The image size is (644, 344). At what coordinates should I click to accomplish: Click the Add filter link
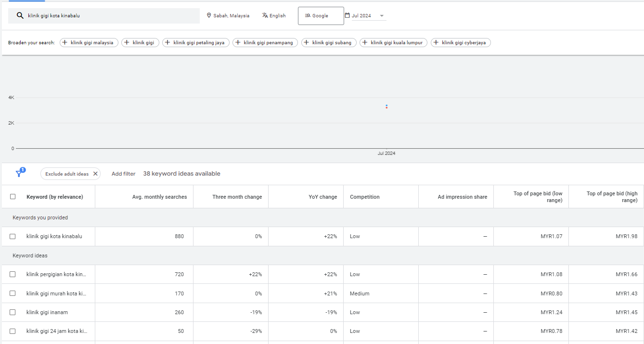123,174
